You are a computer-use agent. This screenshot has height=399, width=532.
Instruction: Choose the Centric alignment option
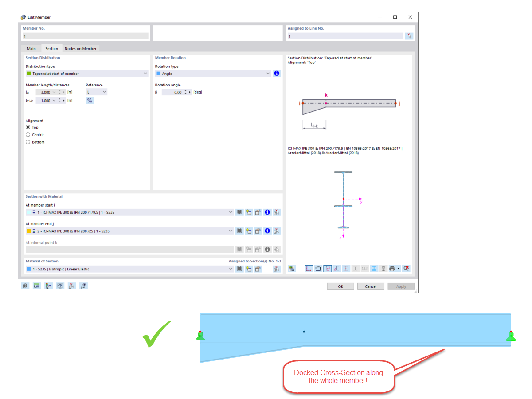(27, 134)
